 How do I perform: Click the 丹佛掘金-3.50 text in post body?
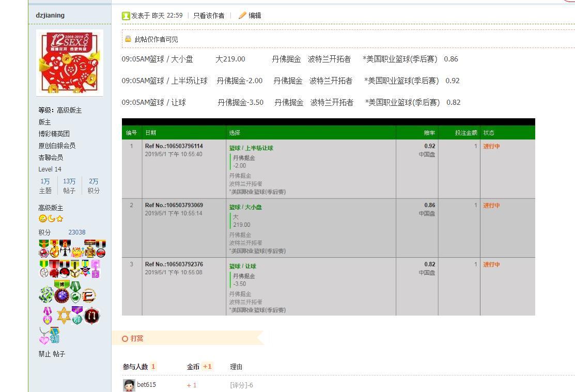tap(241, 102)
